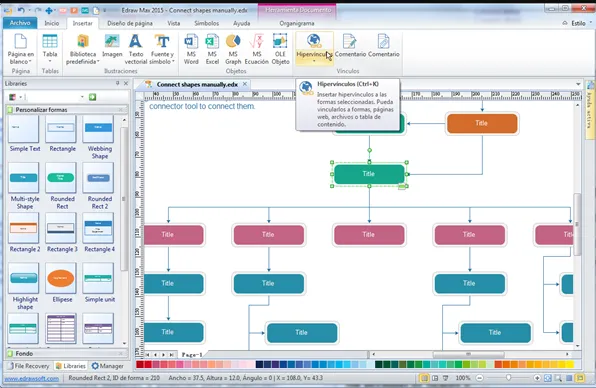This screenshot has height=388, width=596.
Task: Select Simple Text shape thumbnail
Action: click(24, 128)
